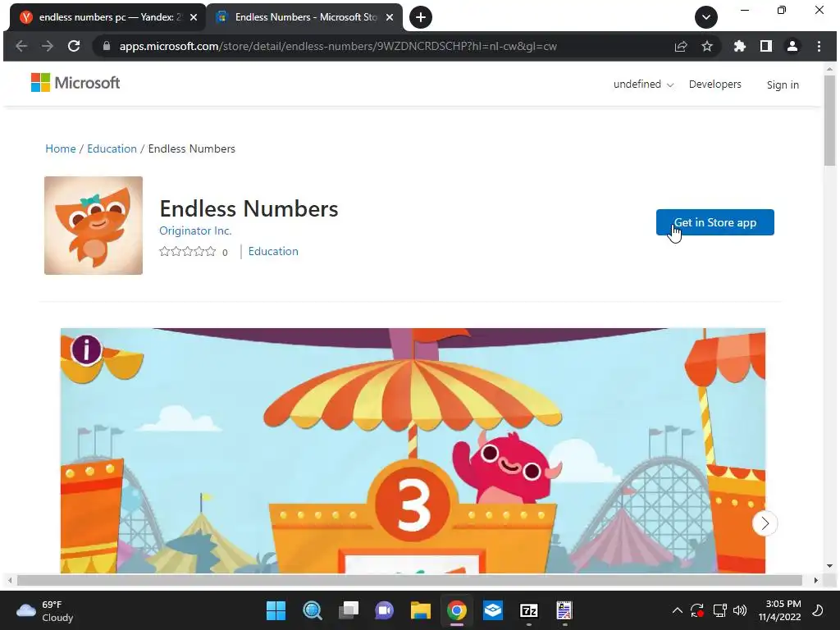The height and width of the screenshot is (630, 840).
Task: Expand the undefined language dropdown
Action: (643, 84)
